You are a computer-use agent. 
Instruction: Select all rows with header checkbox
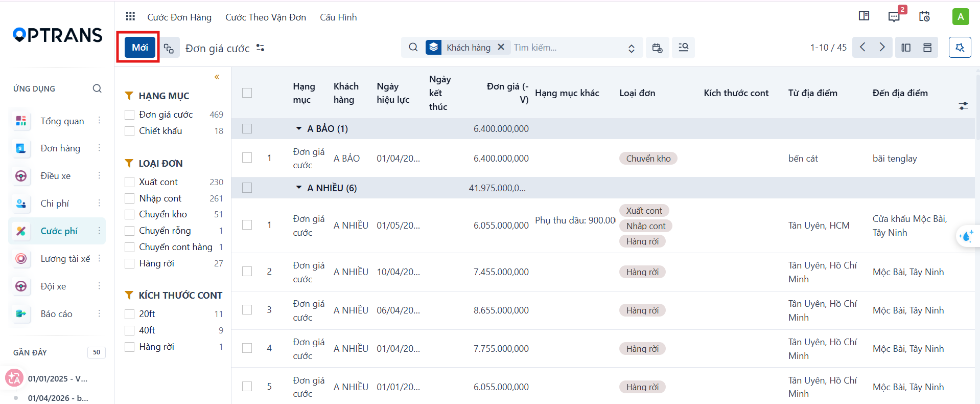247,93
